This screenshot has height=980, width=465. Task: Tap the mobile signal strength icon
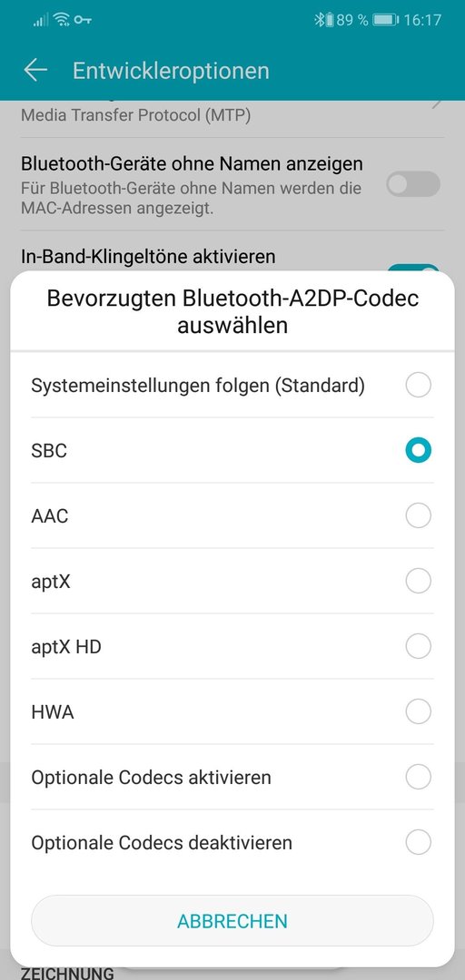pos(41,21)
